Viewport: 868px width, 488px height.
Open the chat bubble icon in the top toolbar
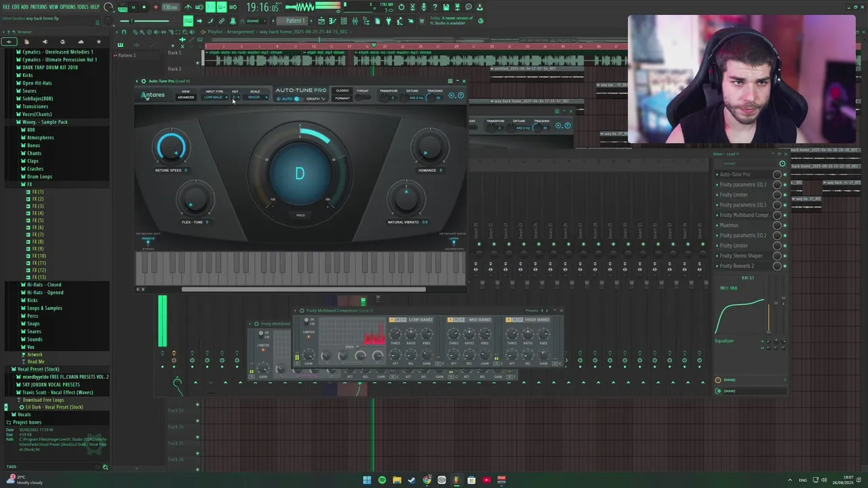[x=468, y=7]
